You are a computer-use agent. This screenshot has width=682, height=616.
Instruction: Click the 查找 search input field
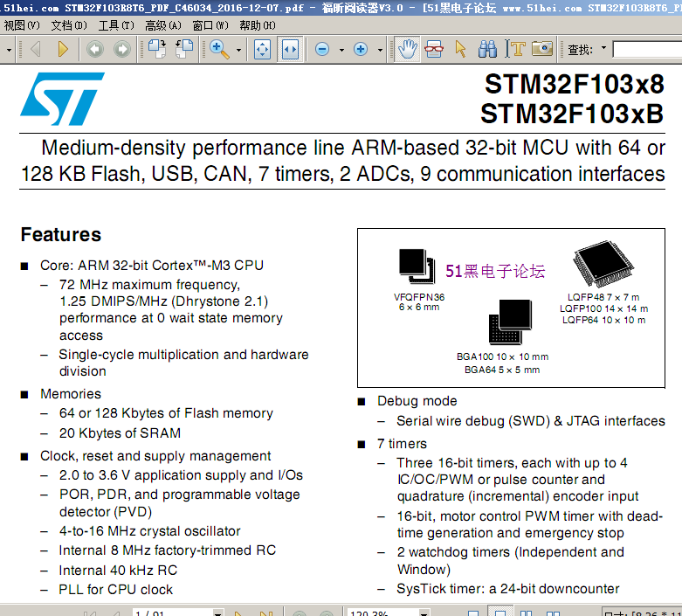point(647,49)
